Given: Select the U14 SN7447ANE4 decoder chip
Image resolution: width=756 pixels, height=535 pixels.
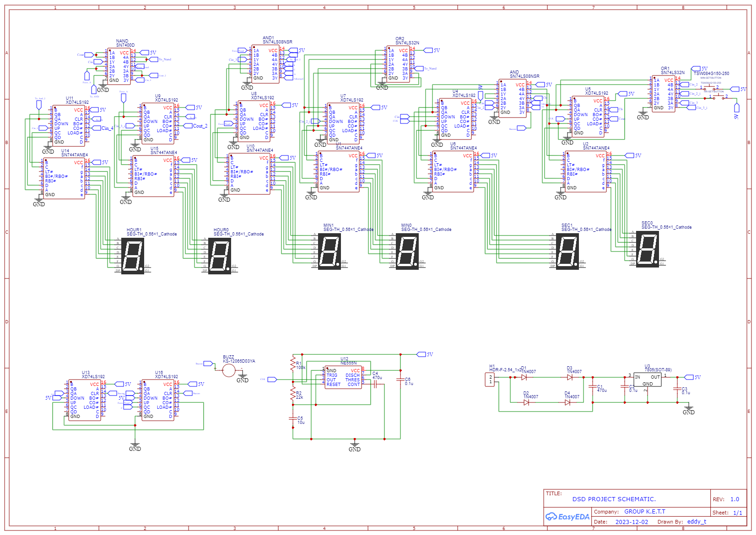Looking at the screenshot, I should pyautogui.click(x=64, y=178).
